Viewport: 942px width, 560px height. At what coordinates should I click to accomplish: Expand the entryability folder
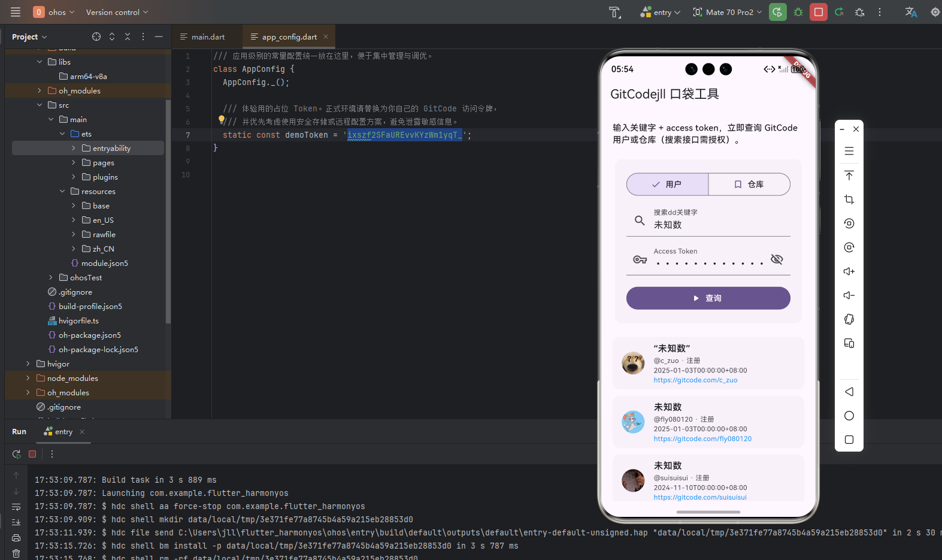pos(74,148)
